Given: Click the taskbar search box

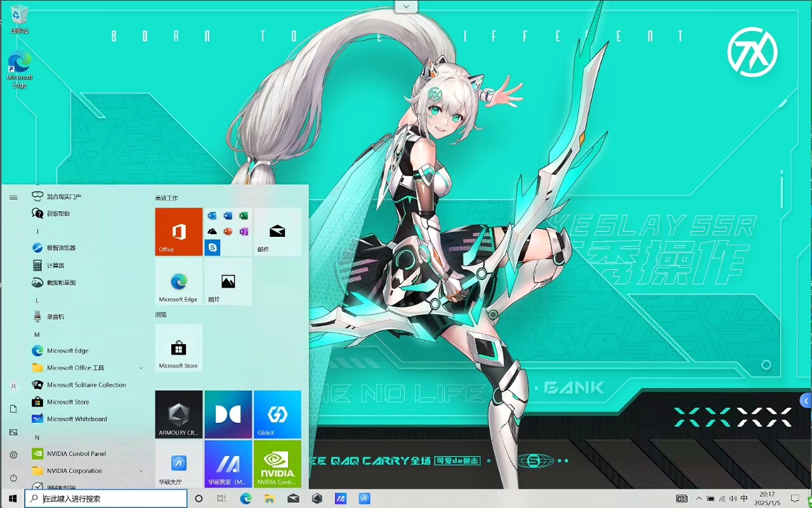Looking at the screenshot, I should 107,498.
